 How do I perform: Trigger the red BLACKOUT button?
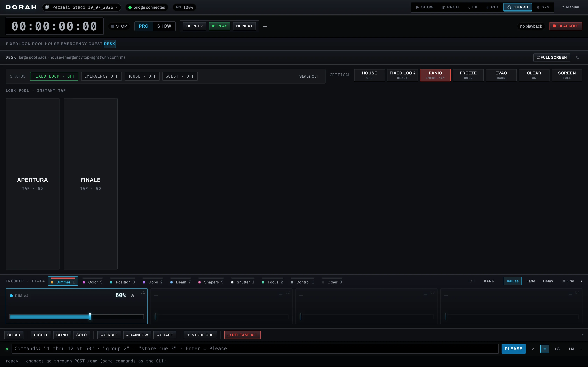tap(566, 26)
